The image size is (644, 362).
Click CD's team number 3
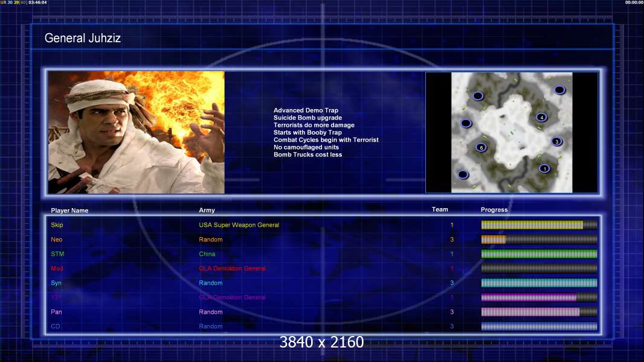452,326
